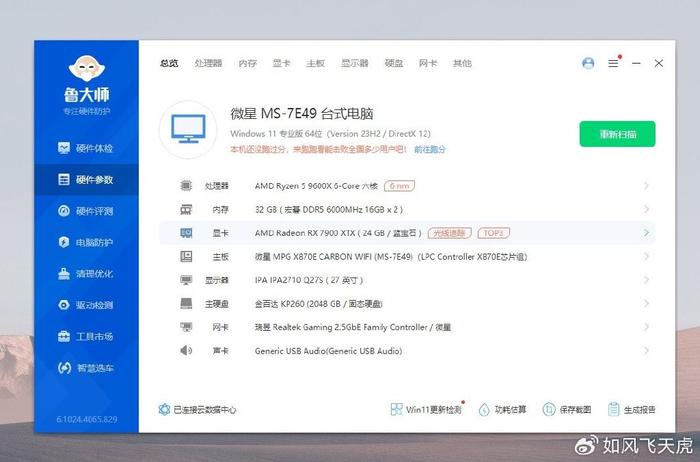Expand the 网卡 row chevron
The height and width of the screenshot is (462, 700).
click(646, 327)
